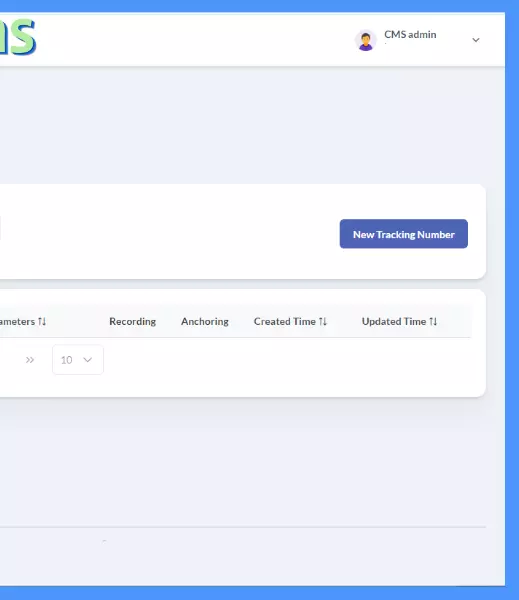Open the CMS admin username menu
The image size is (519, 600).
(410, 34)
